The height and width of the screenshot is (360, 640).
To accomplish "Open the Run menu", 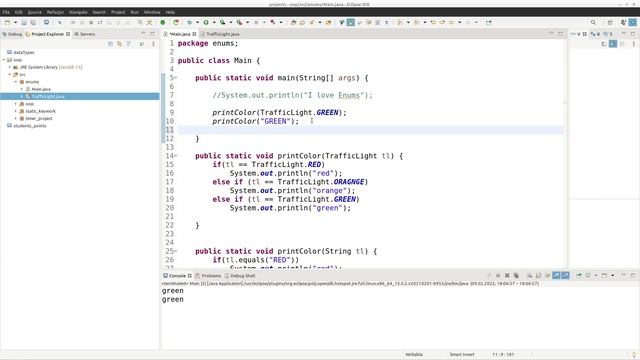I will coord(135,12).
